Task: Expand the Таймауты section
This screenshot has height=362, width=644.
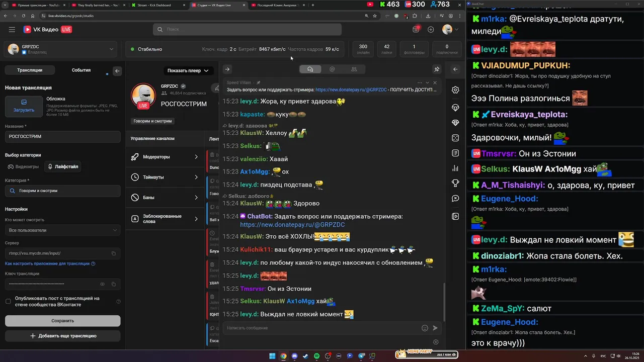Action: click(x=165, y=177)
